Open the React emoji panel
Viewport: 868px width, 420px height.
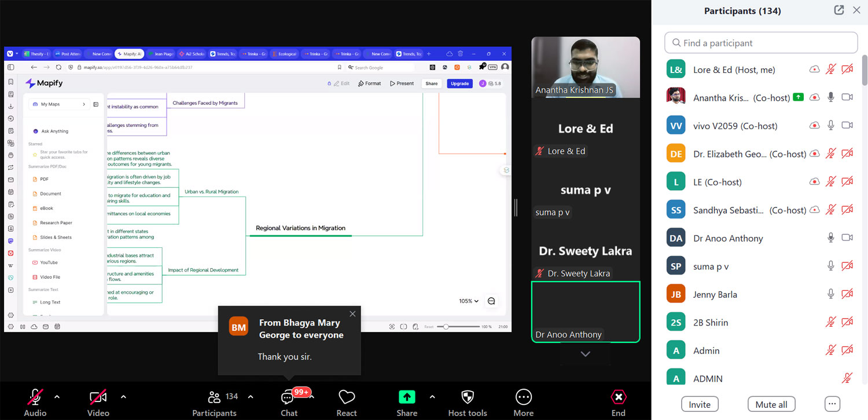tap(346, 397)
